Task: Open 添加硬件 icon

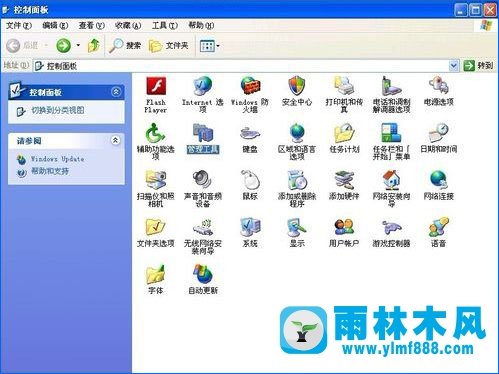Action: (344, 185)
